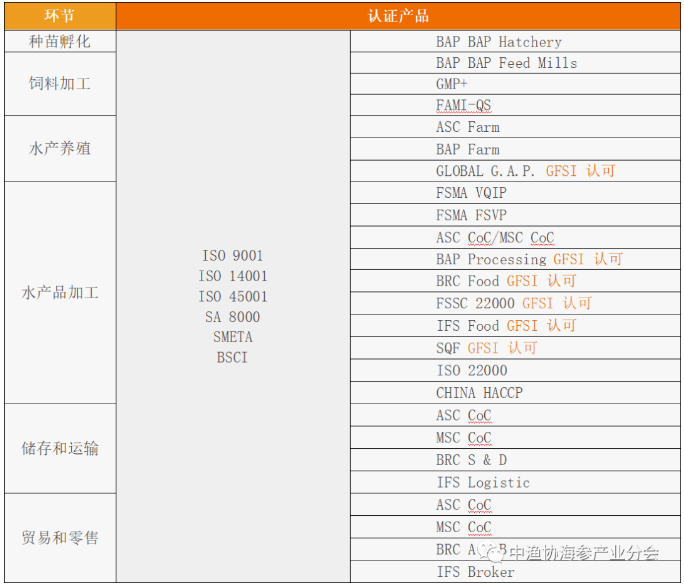Viewport: 684px width, 584px height.
Task: Select the 贸易和零售 stage cell
Action: click(60, 538)
